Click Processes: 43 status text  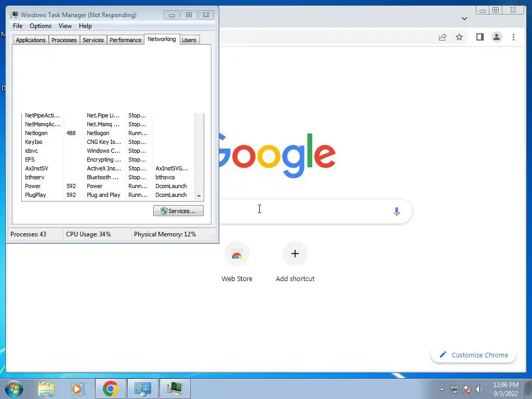(x=28, y=234)
